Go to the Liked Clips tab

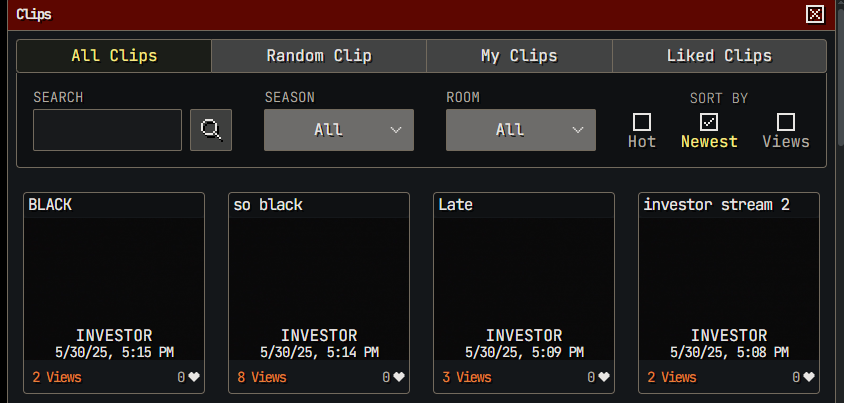coord(719,56)
